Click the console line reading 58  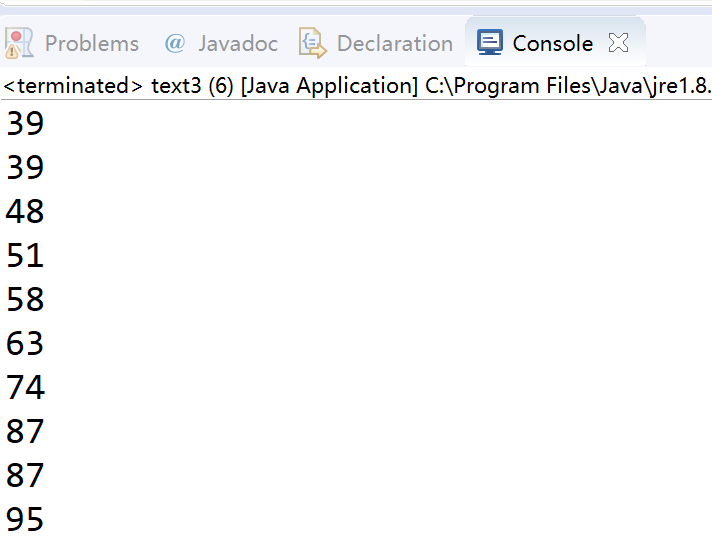tap(25, 299)
